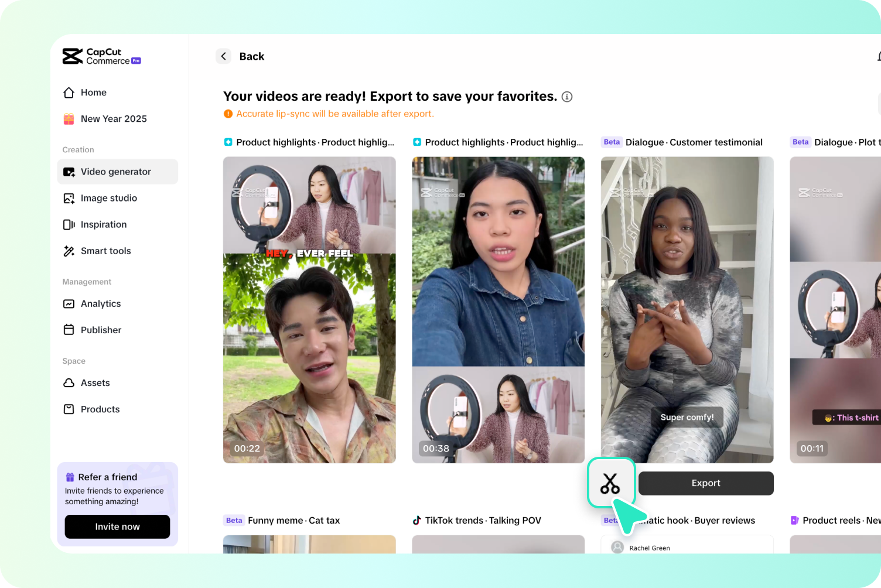Click the Inspiration sidebar icon
Image resolution: width=881 pixels, height=588 pixels.
point(69,224)
